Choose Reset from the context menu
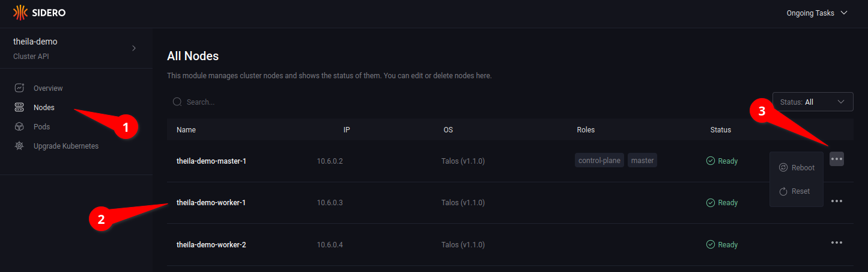The width and height of the screenshot is (868, 272). [795, 191]
